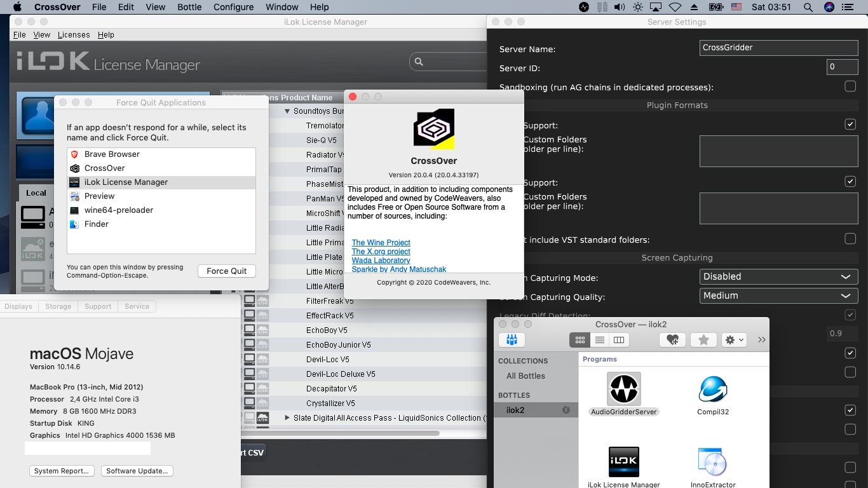Open The Wine Project link
This screenshot has width=868, height=488.
pos(381,243)
